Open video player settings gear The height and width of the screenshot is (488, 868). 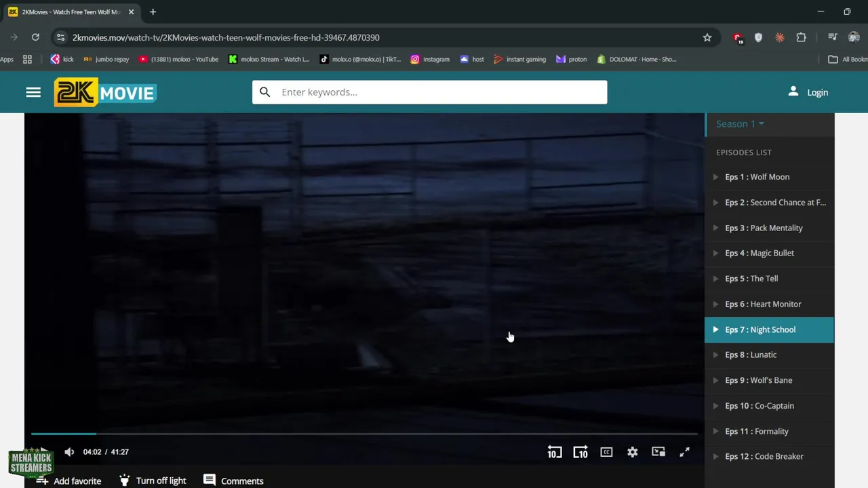tap(632, 452)
